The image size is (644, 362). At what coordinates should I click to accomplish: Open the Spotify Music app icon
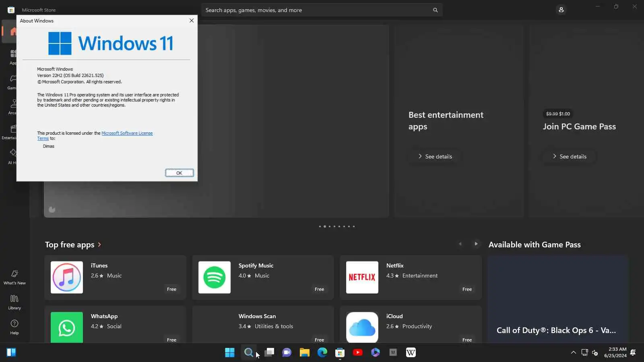tap(215, 277)
